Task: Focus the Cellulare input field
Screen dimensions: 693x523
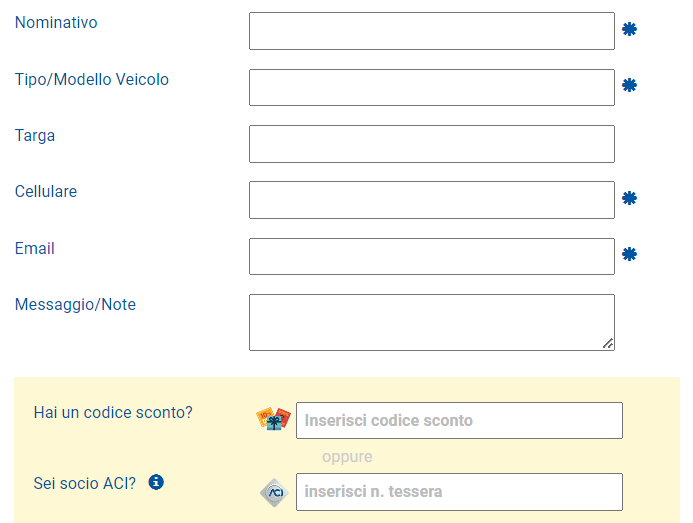Action: coord(431,200)
